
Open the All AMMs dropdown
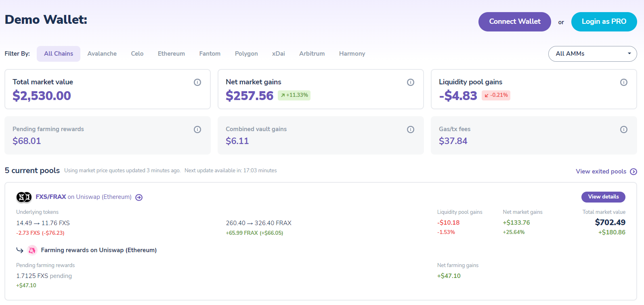click(592, 54)
